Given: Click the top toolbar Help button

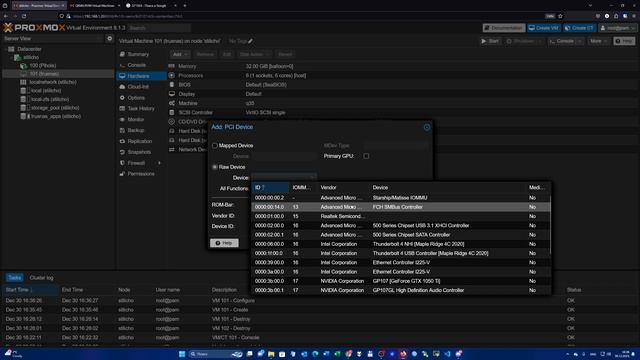Looking at the screenshot, I should click(624, 41).
